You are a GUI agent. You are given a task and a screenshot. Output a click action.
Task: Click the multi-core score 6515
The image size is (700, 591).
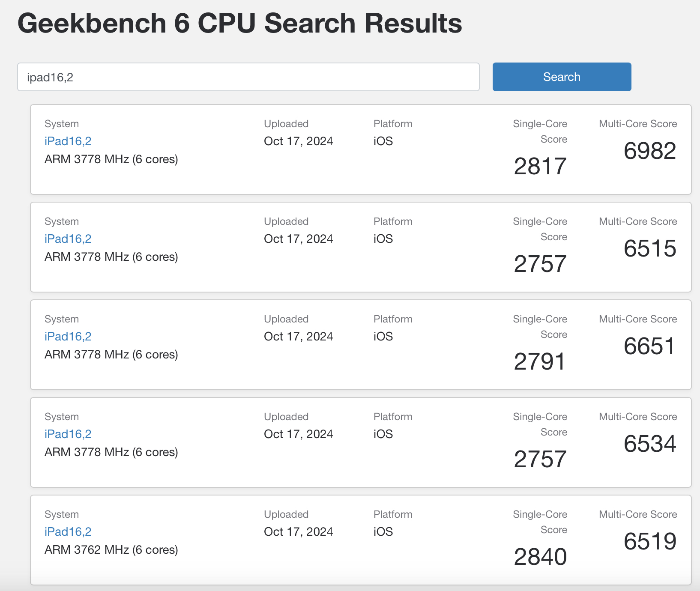(x=650, y=248)
